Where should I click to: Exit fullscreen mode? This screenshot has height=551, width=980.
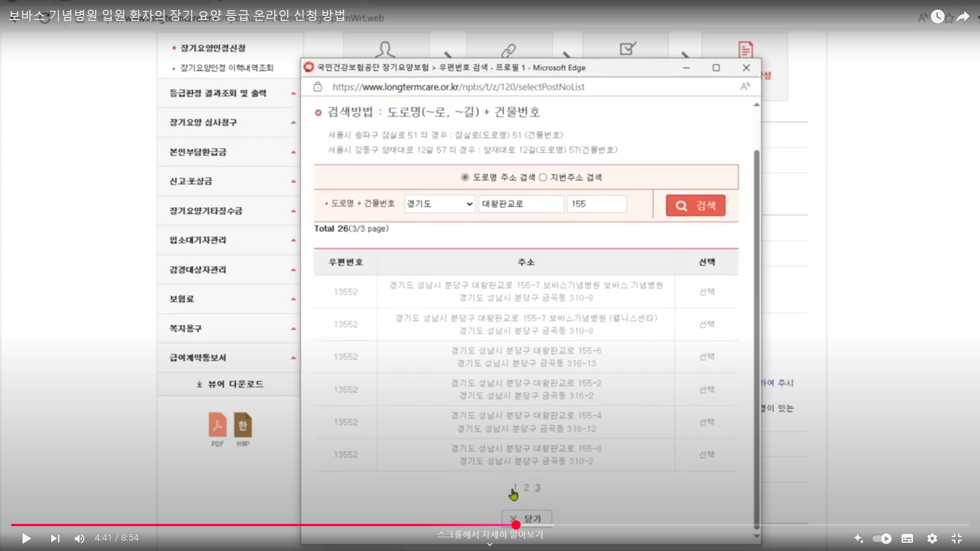(x=957, y=538)
